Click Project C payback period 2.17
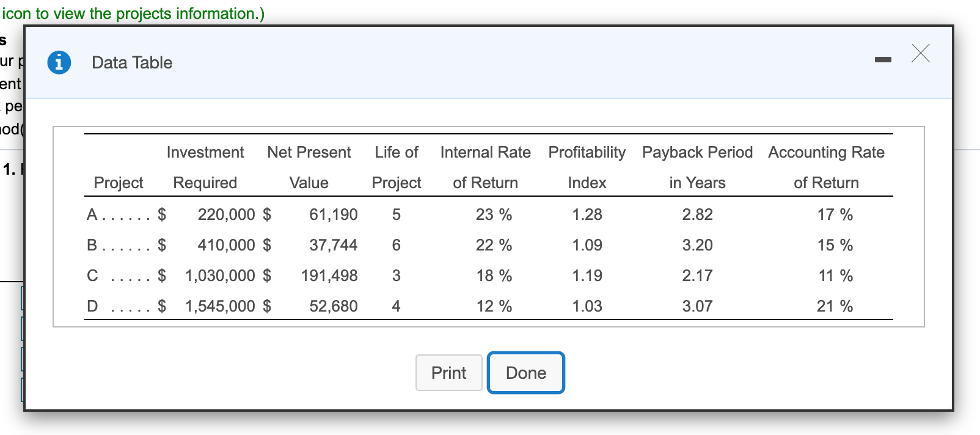Image resolution: width=980 pixels, height=435 pixels. 698,276
